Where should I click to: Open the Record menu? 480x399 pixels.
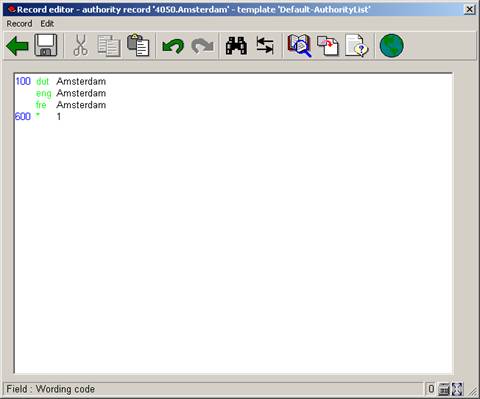pos(19,24)
